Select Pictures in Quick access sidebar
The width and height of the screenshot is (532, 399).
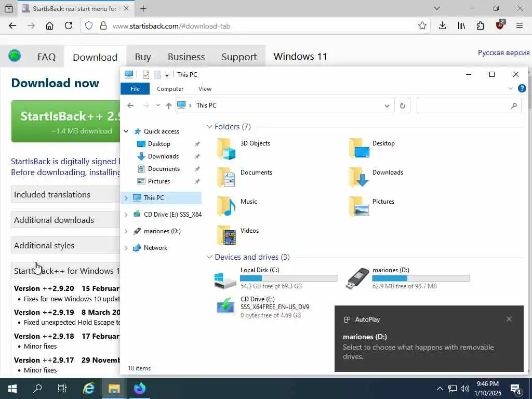pyautogui.click(x=159, y=181)
